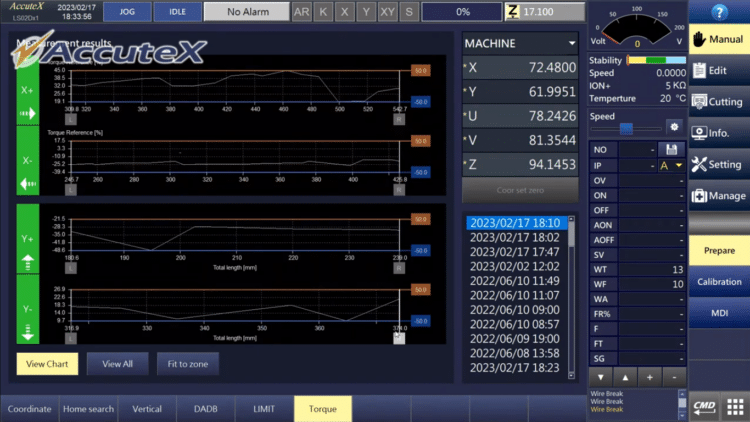
Task: Open the Cutting mode page
Action: (719, 102)
